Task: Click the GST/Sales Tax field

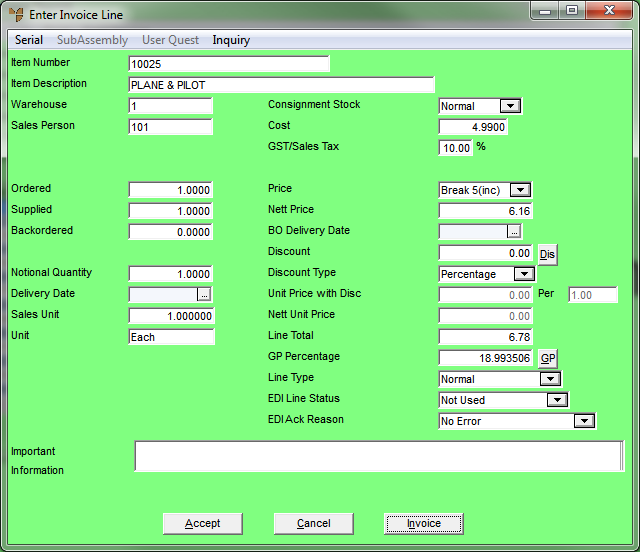Action: pos(455,148)
